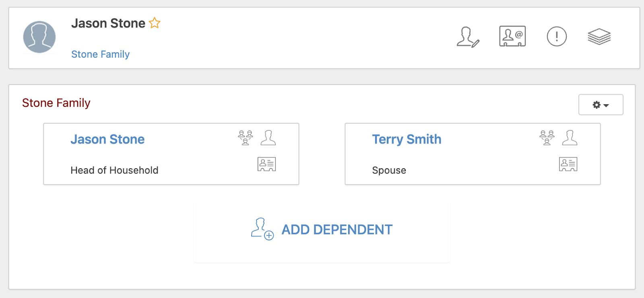Expand the gear settings dropdown

click(601, 105)
